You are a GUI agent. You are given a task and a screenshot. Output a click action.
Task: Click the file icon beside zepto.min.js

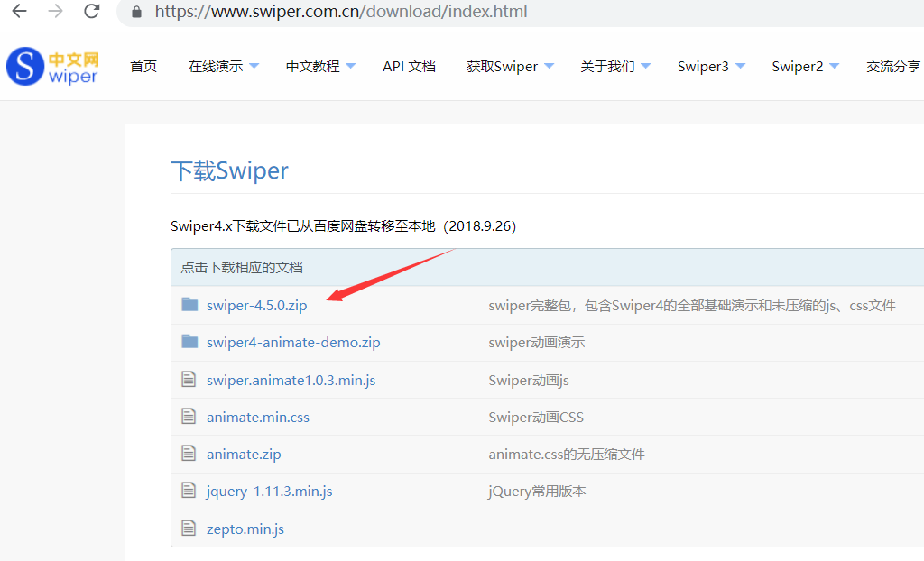point(189,528)
